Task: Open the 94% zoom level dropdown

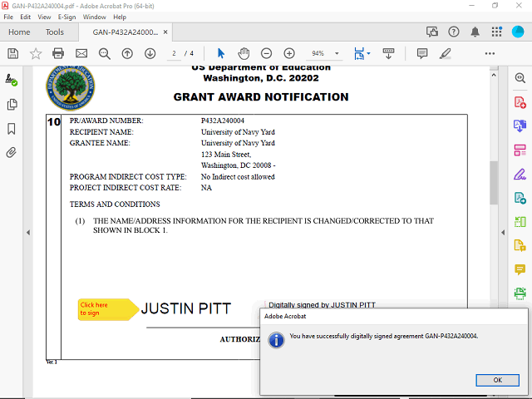Action: click(x=322, y=53)
